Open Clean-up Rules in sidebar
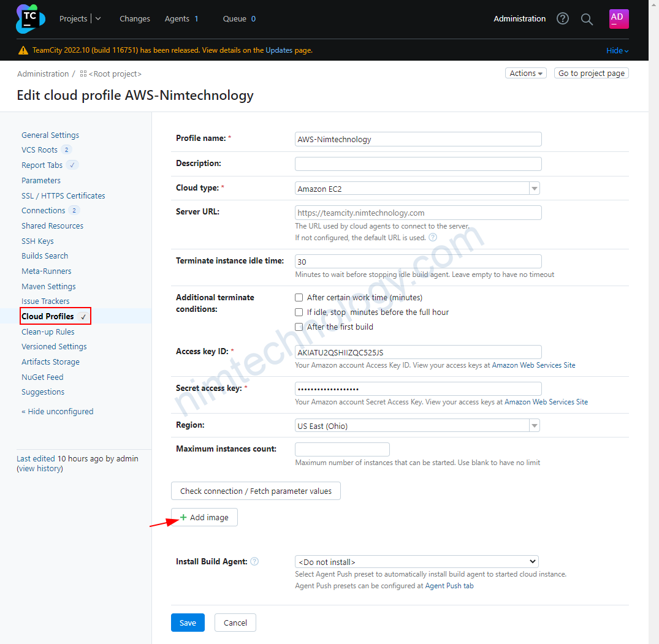The image size is (659, 644). click(48, 331)
